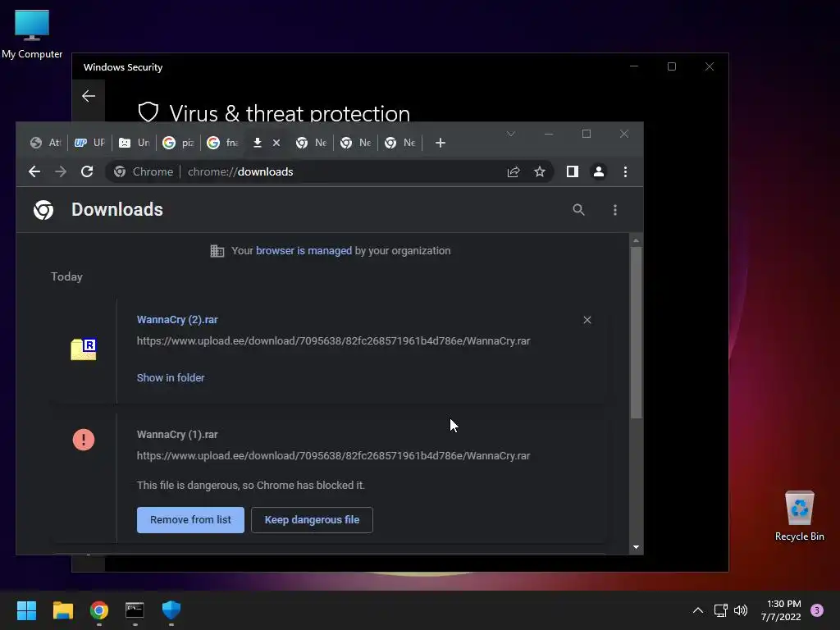The image size is (840, 630).
Task: Click the scrollbar down arrow
Action: 636,547
